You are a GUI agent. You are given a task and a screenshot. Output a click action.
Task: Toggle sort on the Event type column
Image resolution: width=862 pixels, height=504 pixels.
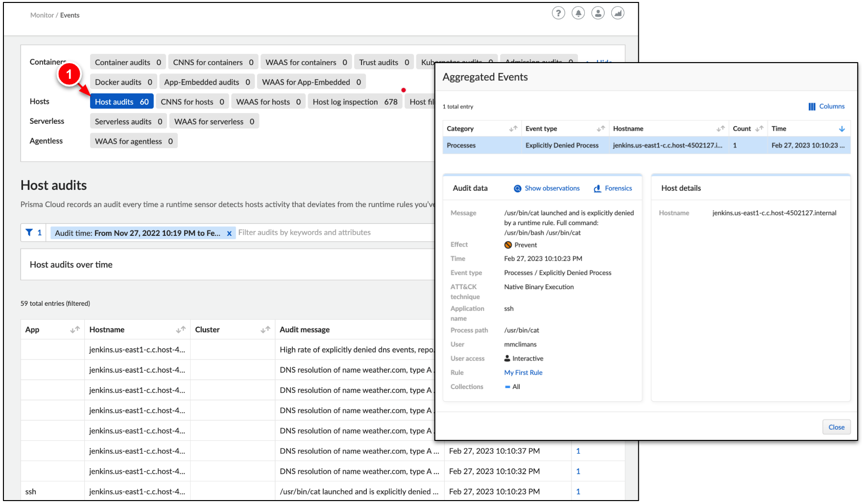point(600,128)
